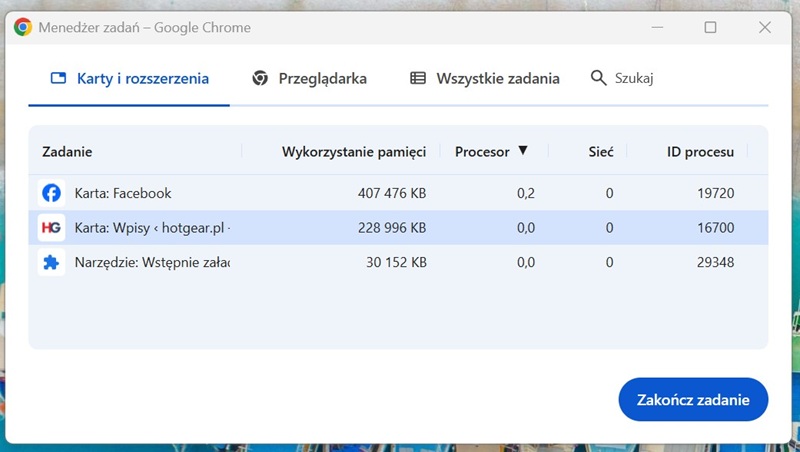Click the Chrome logo in title bar

[x=23, y=27]
